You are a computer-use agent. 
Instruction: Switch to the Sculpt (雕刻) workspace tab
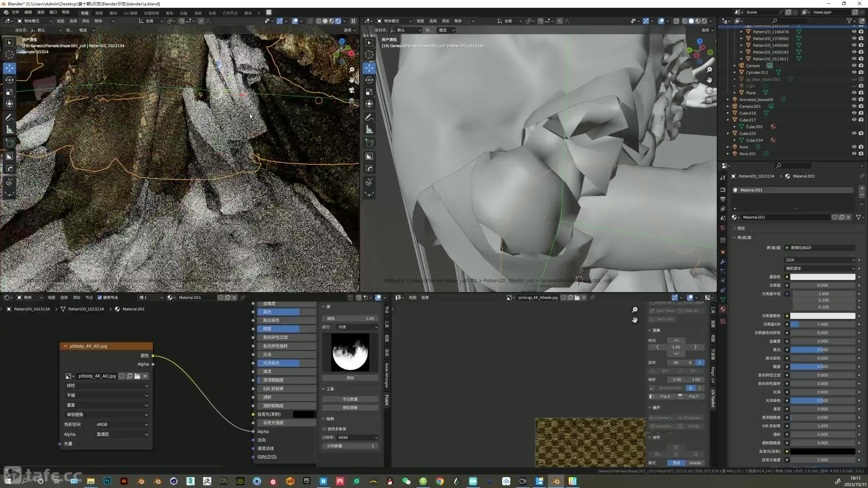113,13
